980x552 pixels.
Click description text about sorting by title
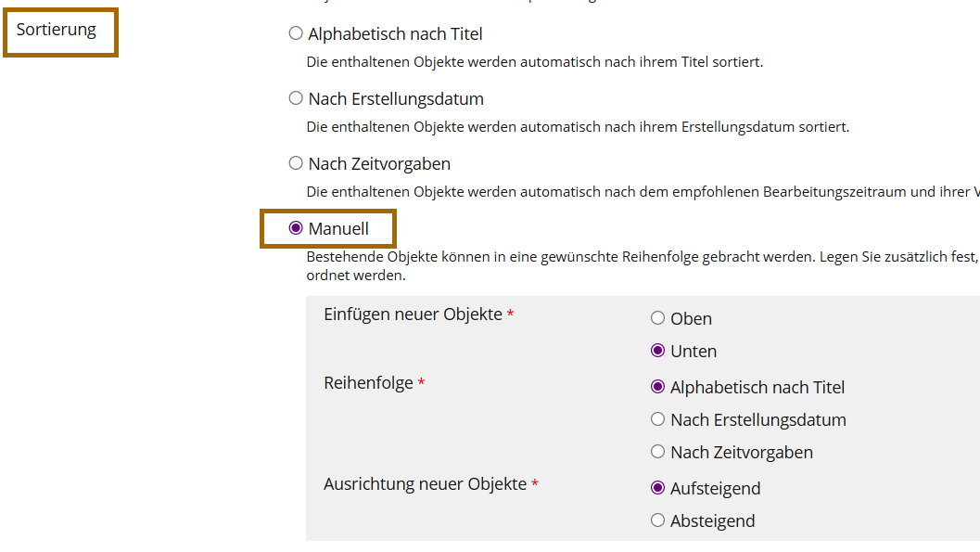535,62
